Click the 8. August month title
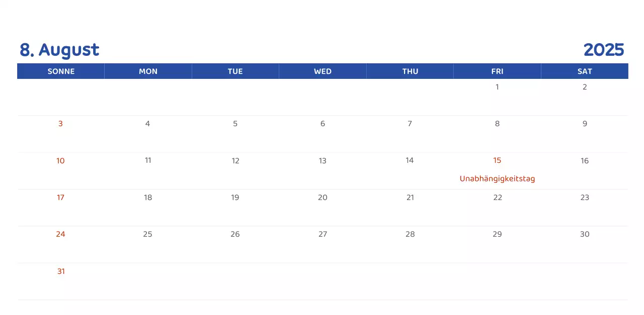Viewport: 644px width, 315px height. [59, 50]
